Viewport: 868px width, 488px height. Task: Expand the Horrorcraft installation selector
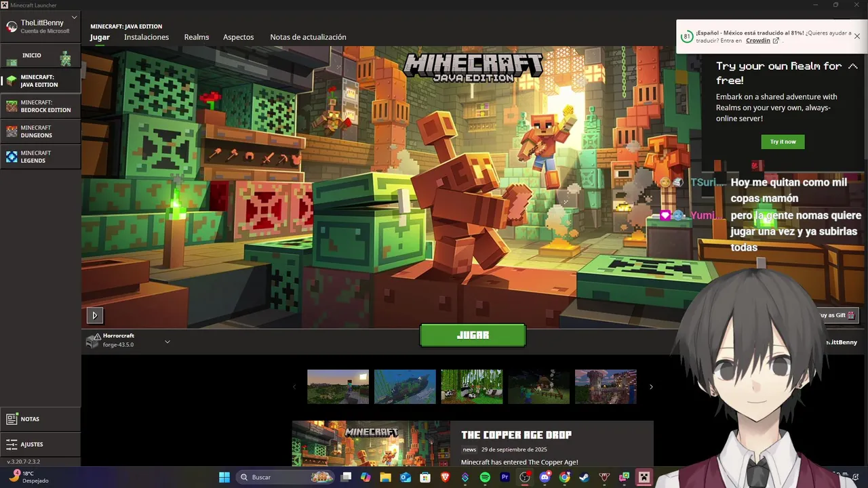[128, 340]
